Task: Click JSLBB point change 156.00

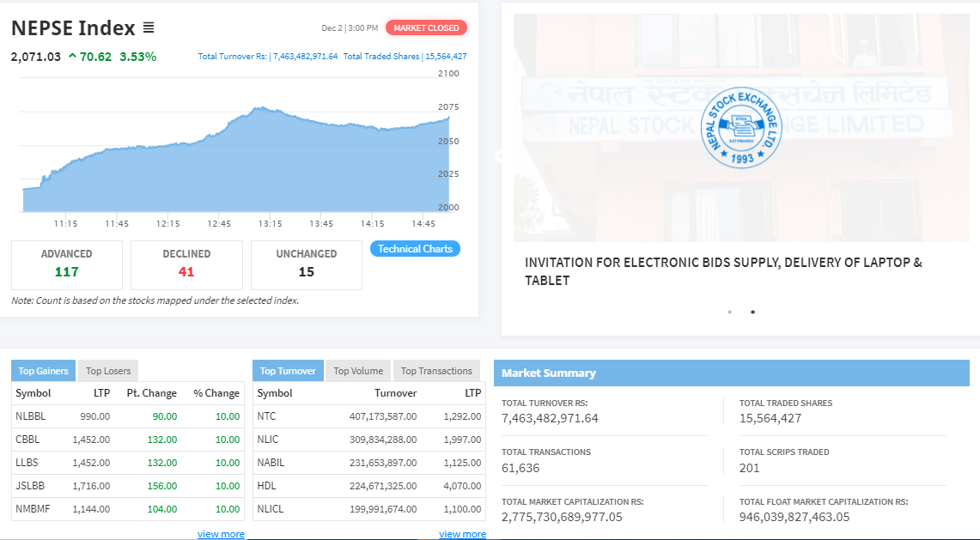Action: pos(162,486)
